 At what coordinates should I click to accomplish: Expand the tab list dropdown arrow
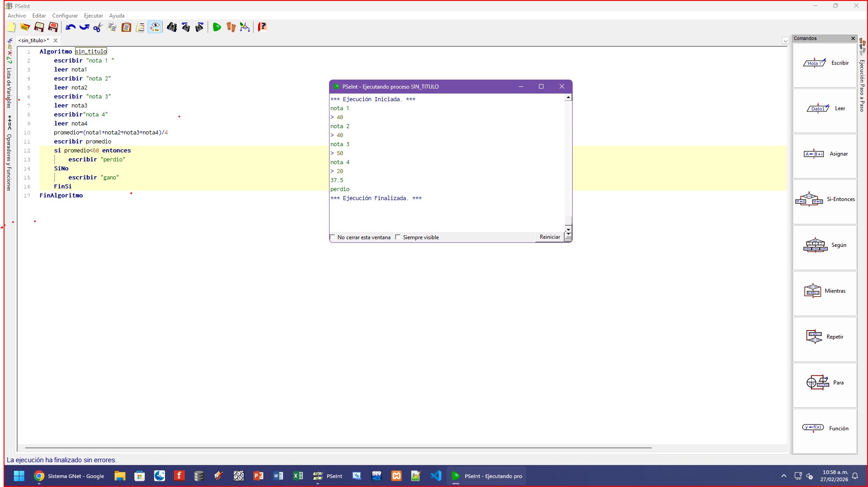click(785, 41)
